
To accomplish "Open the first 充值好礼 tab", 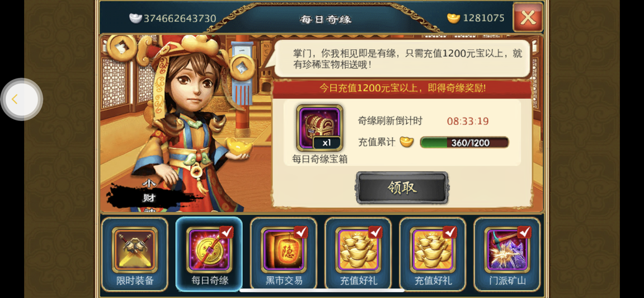I will coord(358,254).
